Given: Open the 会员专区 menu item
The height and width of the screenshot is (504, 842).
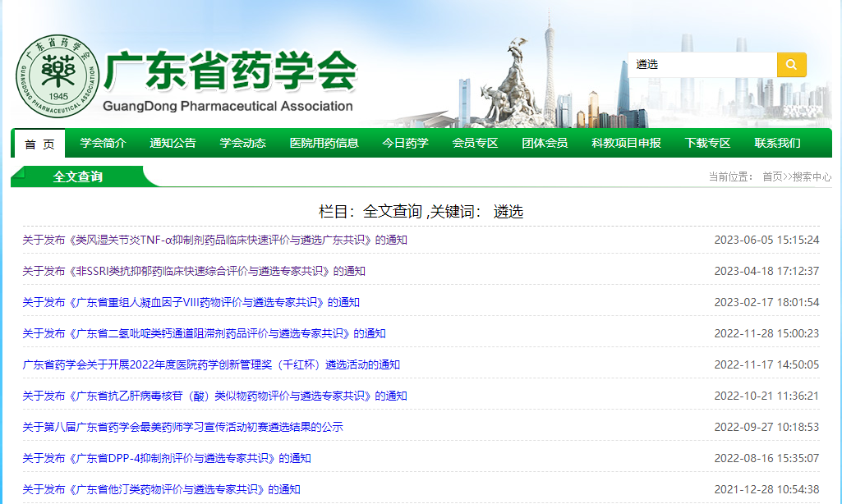Looking at the screenshot, I should click(x=476, y=143).
